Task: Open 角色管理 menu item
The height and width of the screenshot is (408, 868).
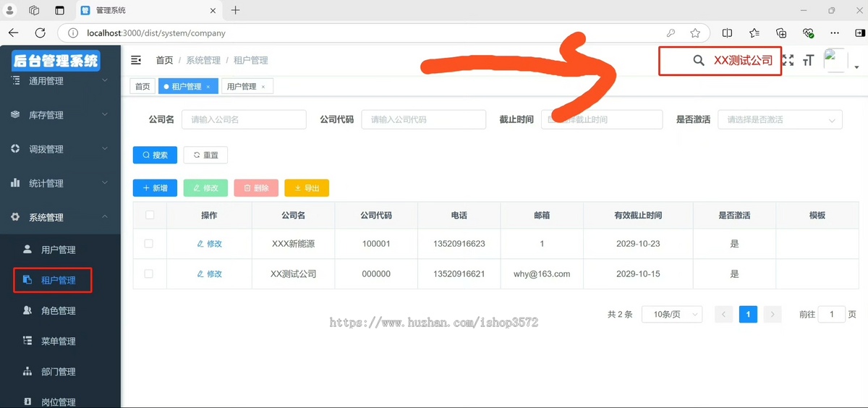Action: pos(60,310)
